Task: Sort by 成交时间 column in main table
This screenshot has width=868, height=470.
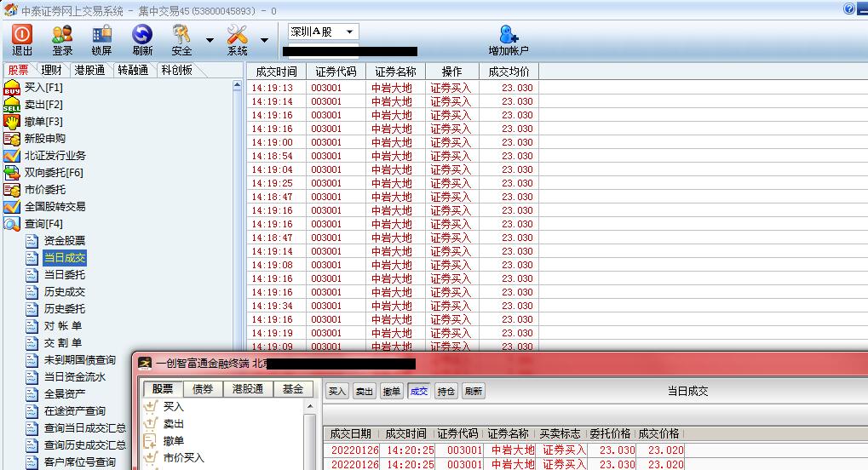Action: pyautogui.click(x=276, y=72)
